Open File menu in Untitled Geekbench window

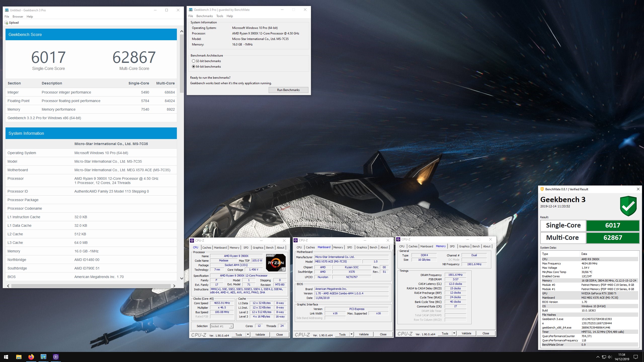coord(7,17)
